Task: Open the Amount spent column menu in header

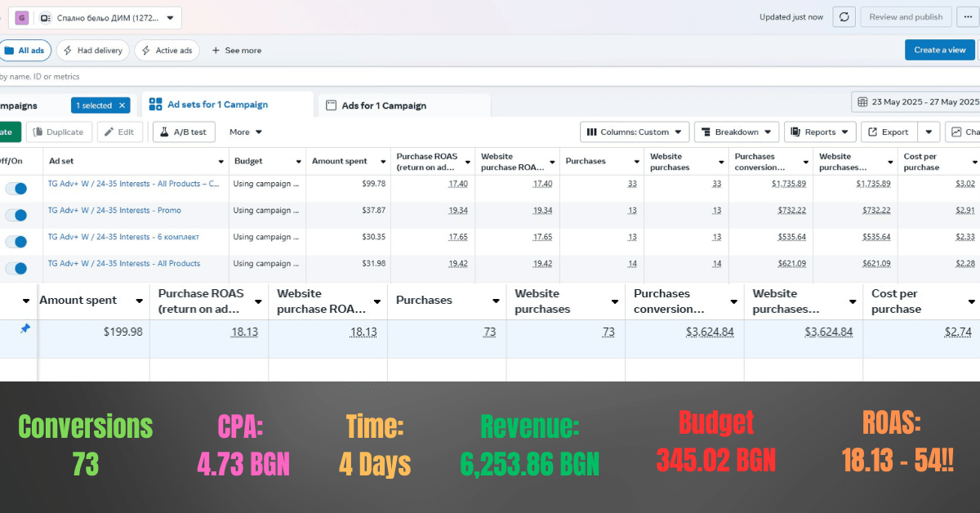Action: point(383,162)
